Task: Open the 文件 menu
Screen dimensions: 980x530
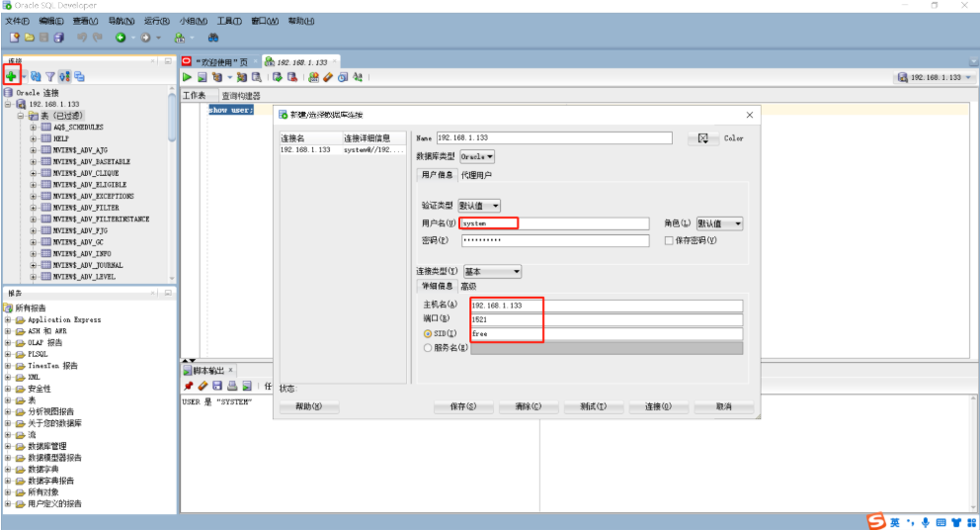Action: [x=17, y=21]
